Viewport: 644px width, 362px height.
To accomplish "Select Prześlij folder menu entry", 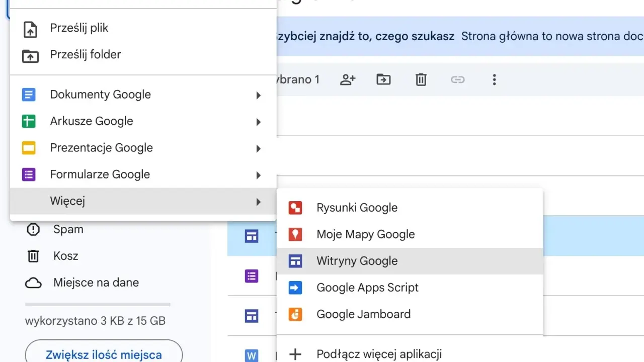I will pos(143,54).
